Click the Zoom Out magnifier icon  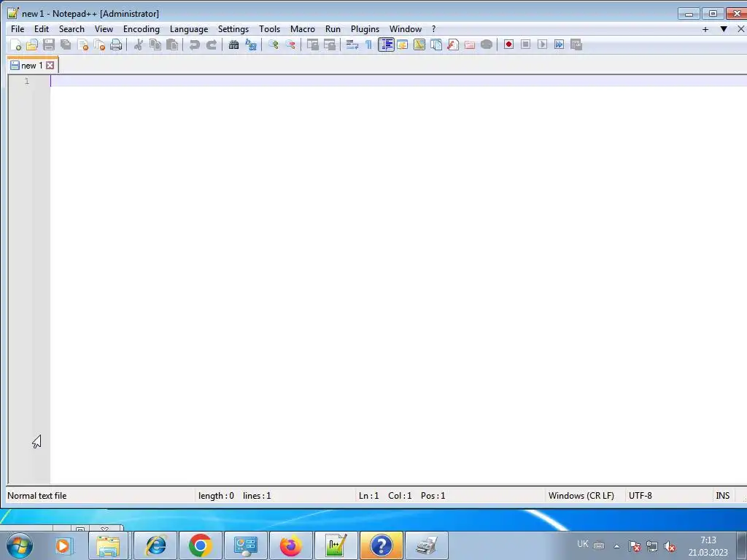click(290, 44)
